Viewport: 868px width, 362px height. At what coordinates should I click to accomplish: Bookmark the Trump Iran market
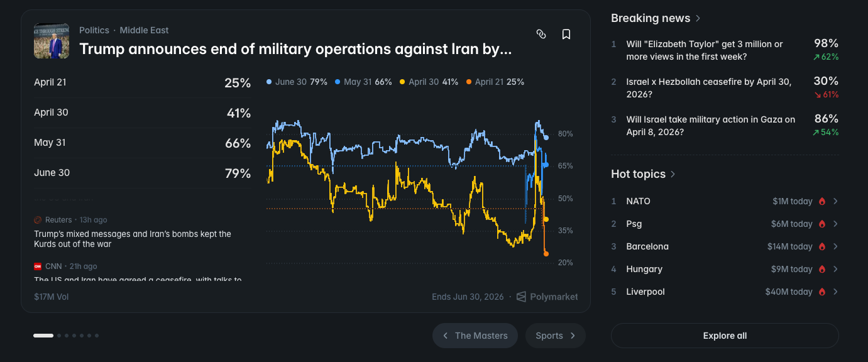pyautogui.click(x=566, y=34)
